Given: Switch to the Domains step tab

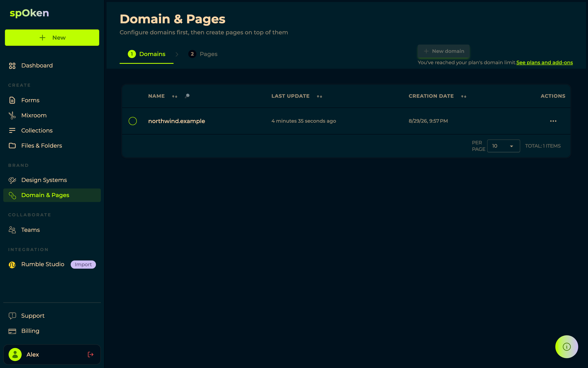Looking at the screenshot, I should coord(147,54).
